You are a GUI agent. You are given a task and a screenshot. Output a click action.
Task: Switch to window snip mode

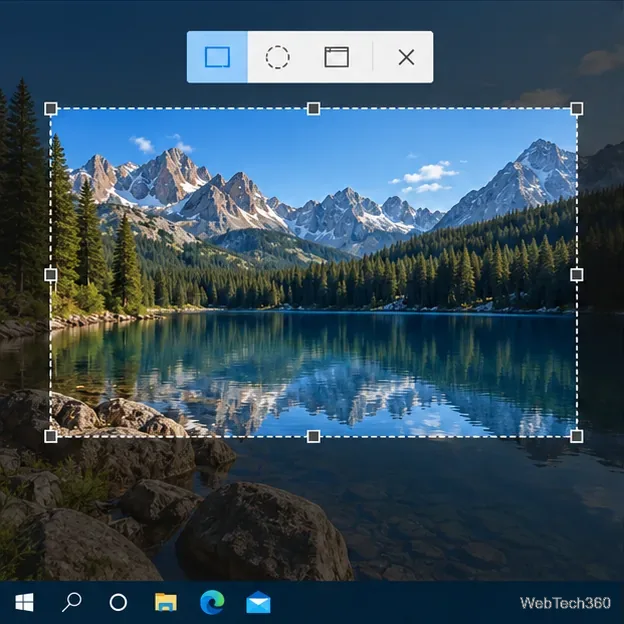(337, 57)
